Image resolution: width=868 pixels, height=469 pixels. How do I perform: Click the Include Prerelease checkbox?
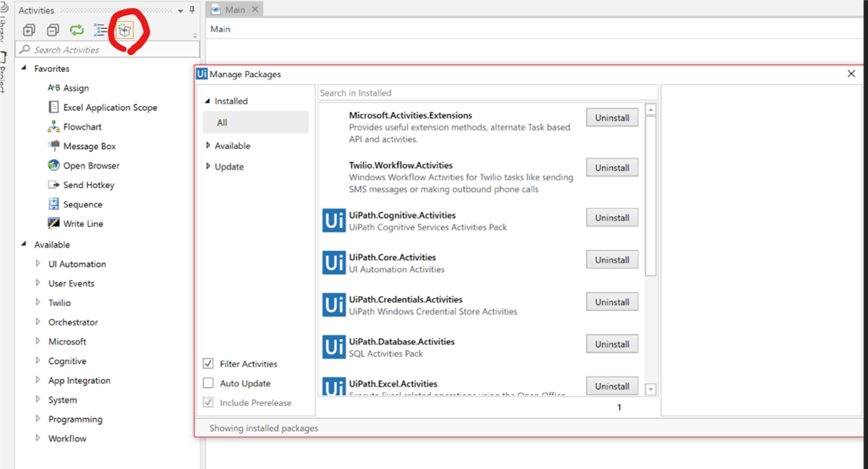[209, 402]
